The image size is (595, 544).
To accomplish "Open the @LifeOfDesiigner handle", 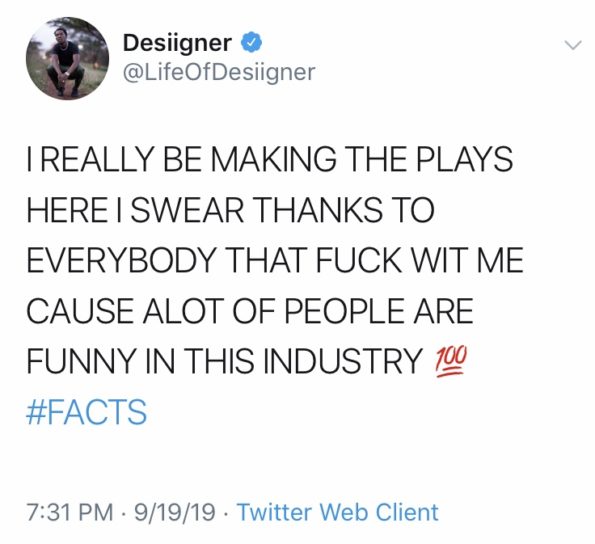I will (x=219, y=72).
